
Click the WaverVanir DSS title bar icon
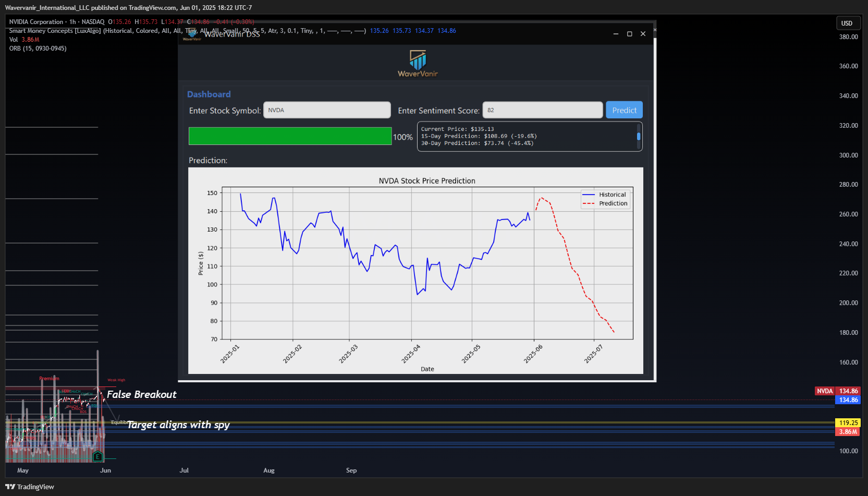[192, 34]
